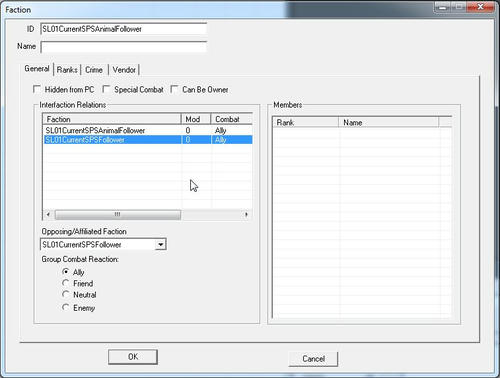Maximize the Faction window
Viewport: 500px width, 378px height.
459,7
